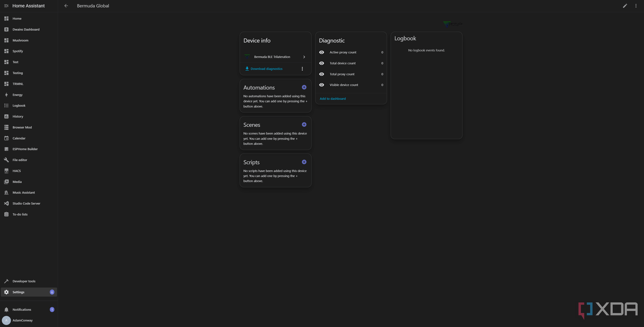
Task: Open Developer tools hammer icon
Action: pos(7,281)
